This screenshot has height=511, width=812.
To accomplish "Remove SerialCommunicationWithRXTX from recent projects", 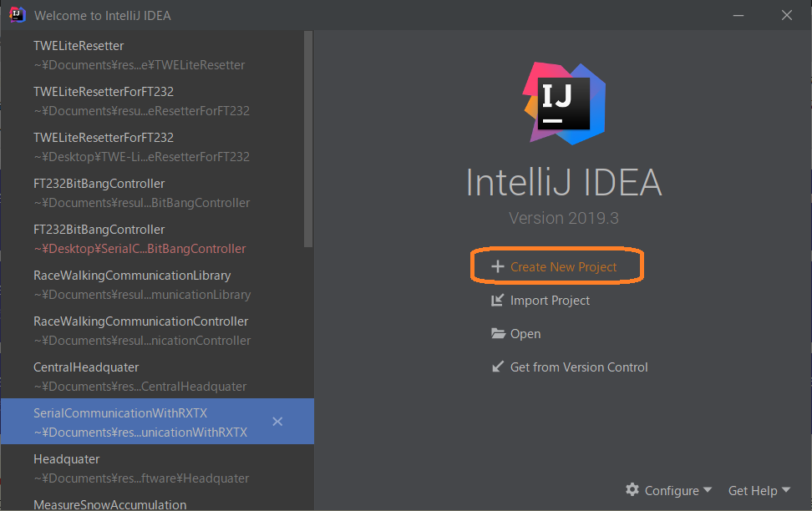I will pos(277,422).
